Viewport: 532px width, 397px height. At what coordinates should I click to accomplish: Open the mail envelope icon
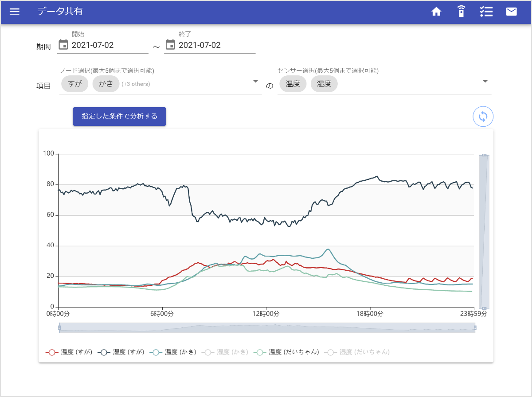point(512,12)
